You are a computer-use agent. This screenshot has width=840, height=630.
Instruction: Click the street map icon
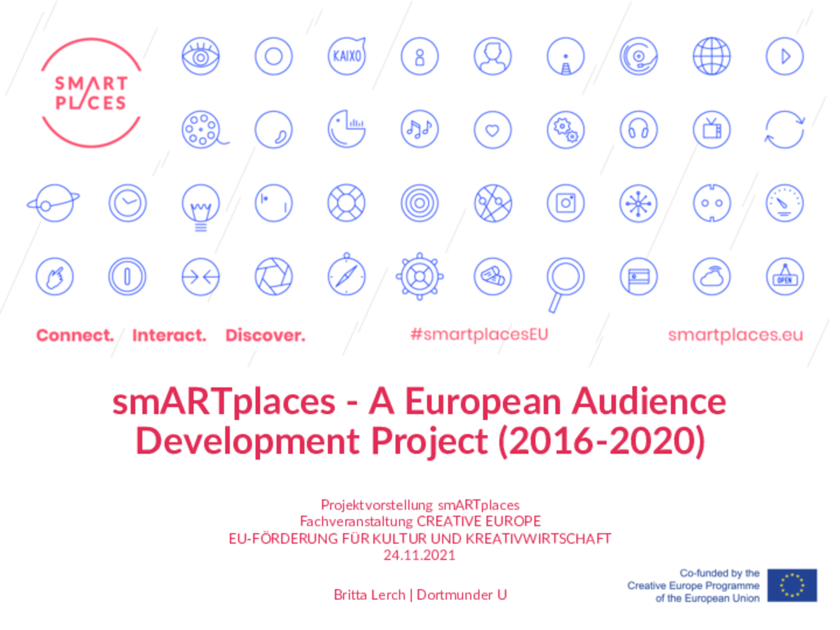pyautogui.click(x=492, y=203)
